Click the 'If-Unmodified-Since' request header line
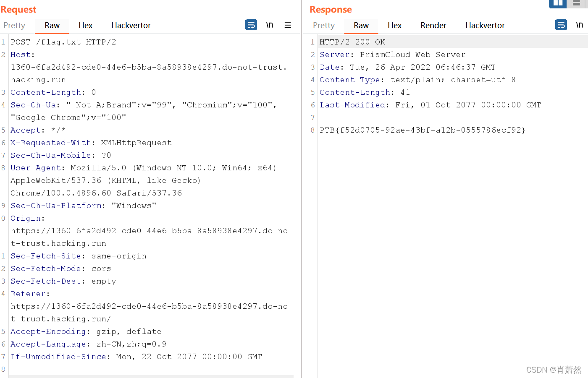Image resolution: width=588 pixels, height=378 pixels. (136, 357)
